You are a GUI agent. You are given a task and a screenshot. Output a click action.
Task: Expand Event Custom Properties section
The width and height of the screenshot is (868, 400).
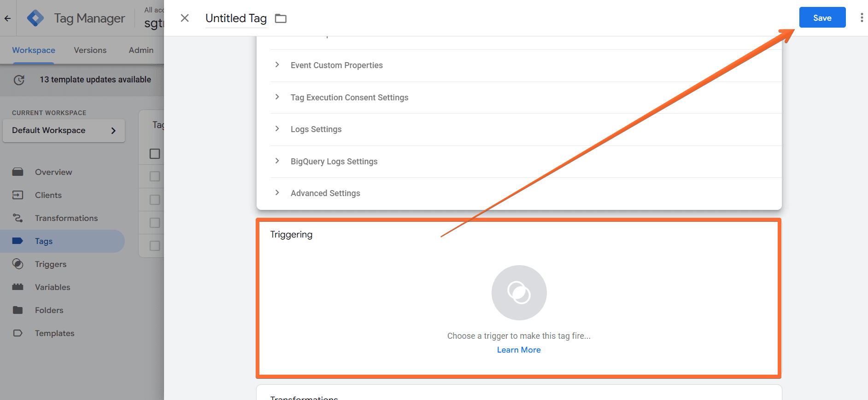click(277, 65)
